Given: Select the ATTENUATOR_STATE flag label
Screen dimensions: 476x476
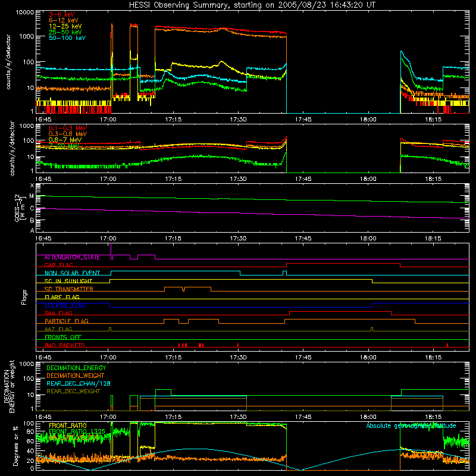Looking at the screenshot, I should (x=72, y=258).
